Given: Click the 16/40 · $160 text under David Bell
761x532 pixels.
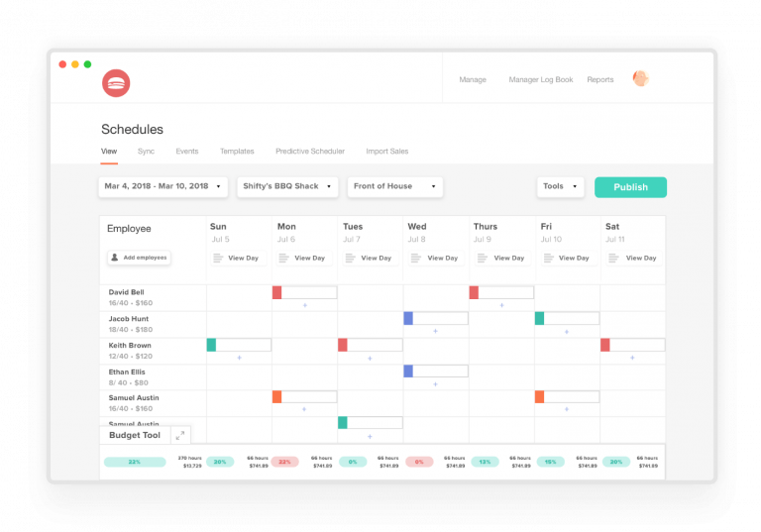Looking at the screenshot, I should pyautogui.click(x=131, y=303).
